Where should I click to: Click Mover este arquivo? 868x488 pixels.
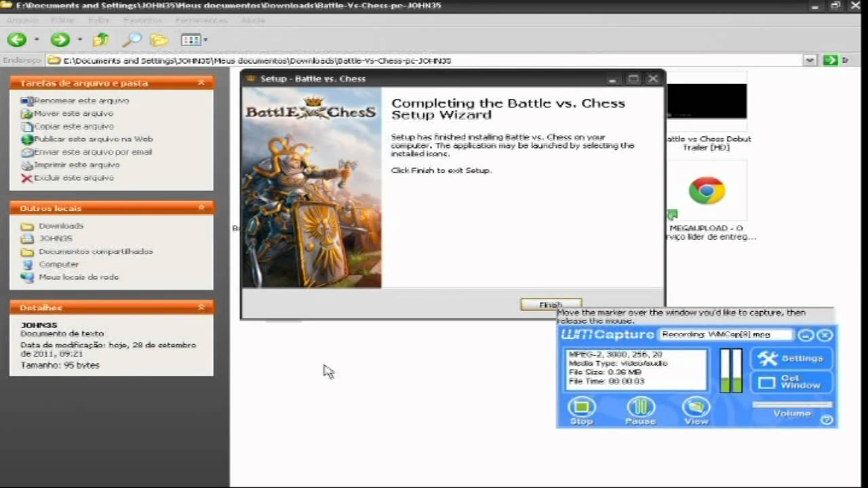click(73, 113)
